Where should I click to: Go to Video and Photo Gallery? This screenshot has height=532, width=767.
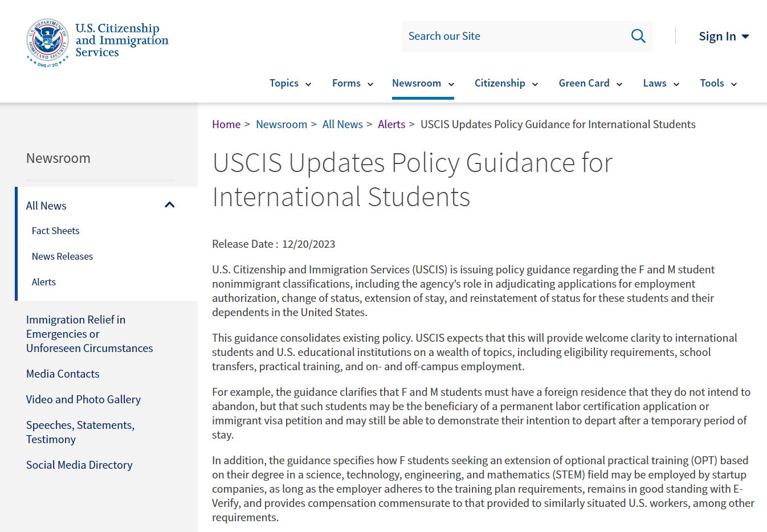pos(83,399)
